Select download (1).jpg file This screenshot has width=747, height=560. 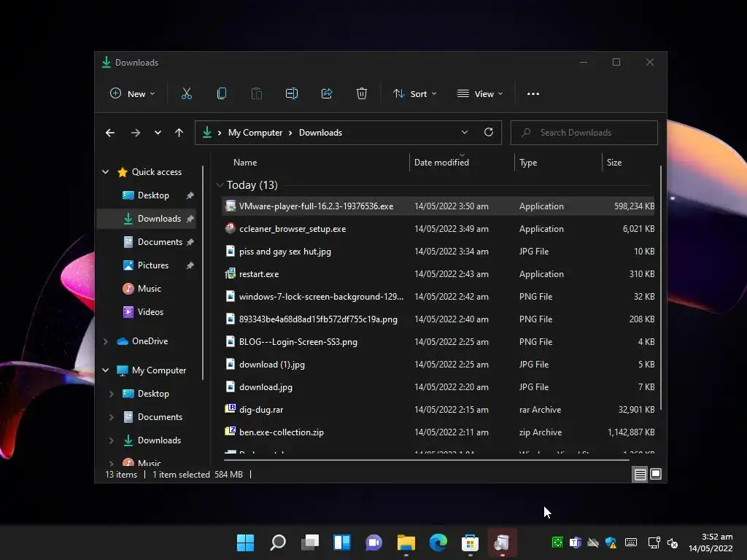pos(438,365)
